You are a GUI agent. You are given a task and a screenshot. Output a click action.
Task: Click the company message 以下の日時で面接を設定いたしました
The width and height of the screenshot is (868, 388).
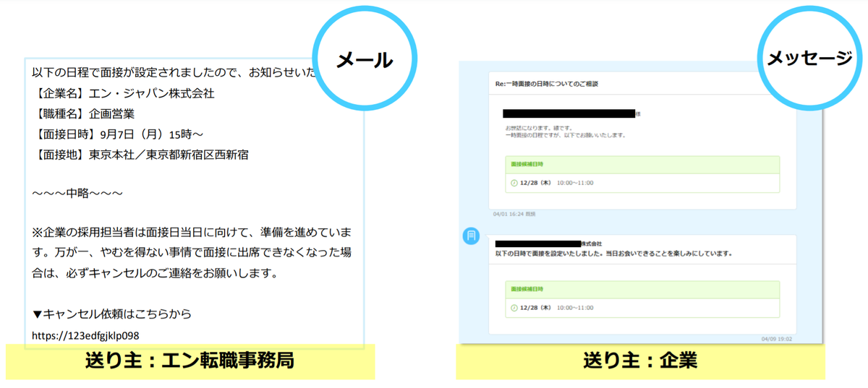click(613, 254)
